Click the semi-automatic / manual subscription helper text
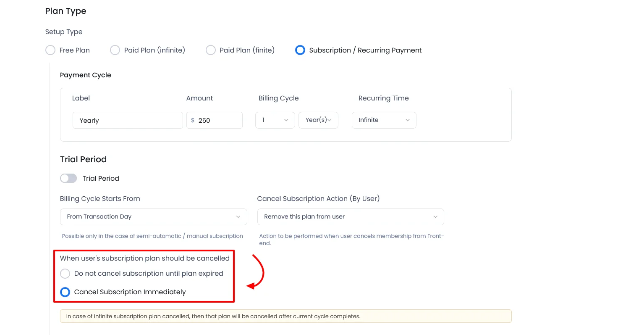644x335 pixels. click(152, 236)
